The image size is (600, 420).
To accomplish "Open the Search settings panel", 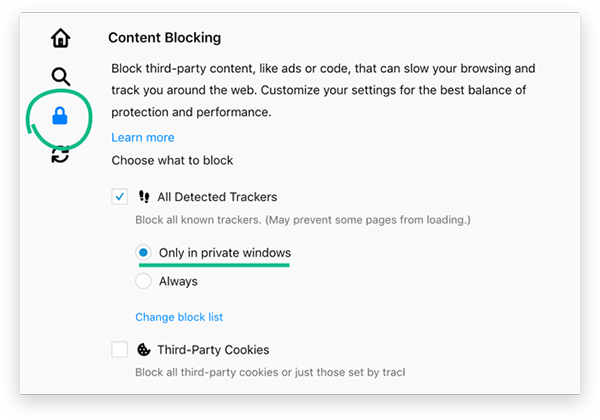I will 61,77.
